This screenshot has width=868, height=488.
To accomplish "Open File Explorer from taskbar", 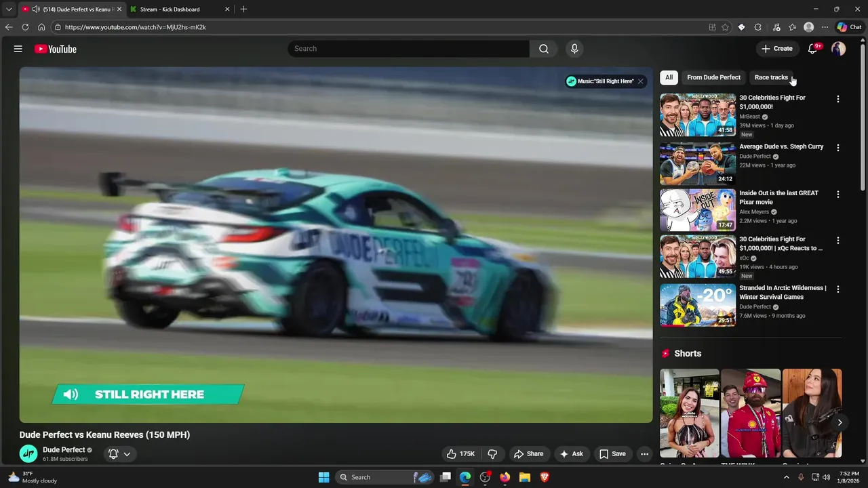I will click(524, 477).
